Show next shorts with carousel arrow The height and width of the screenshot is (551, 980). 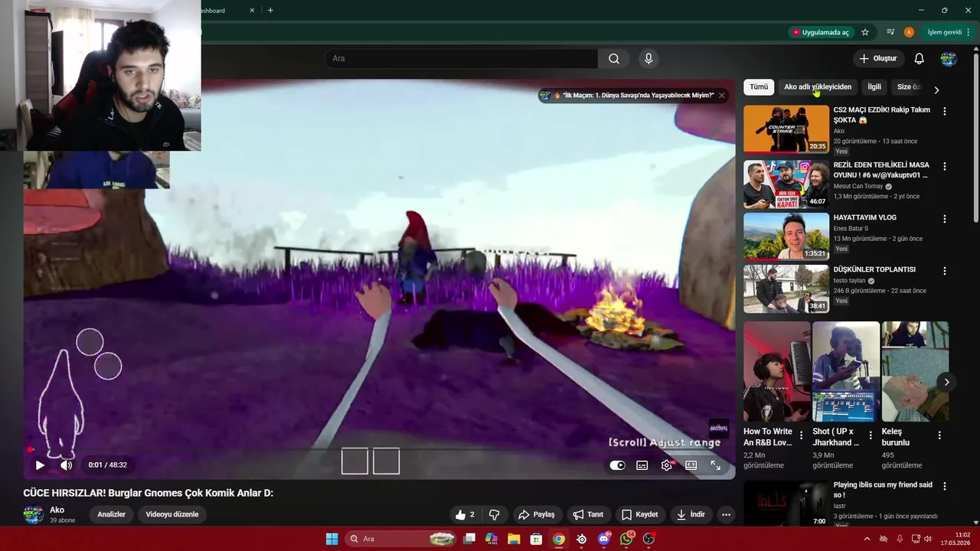coord(946,382)
